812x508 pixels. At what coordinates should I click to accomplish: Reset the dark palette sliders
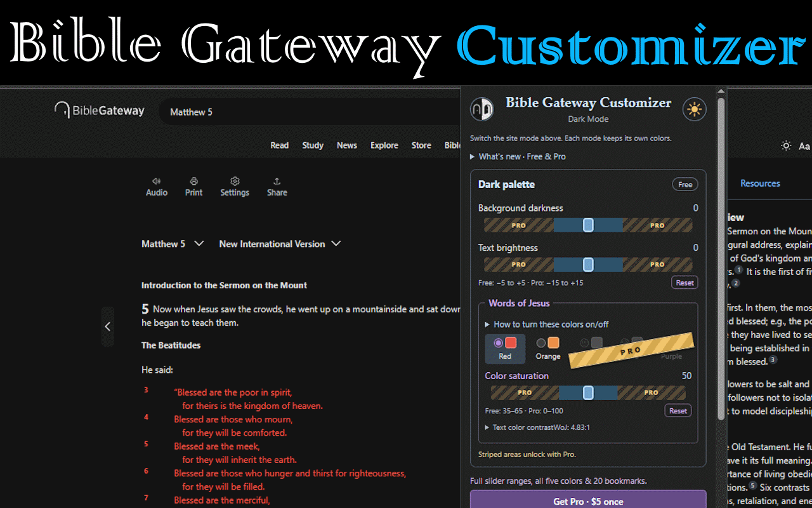click(684, 283)
